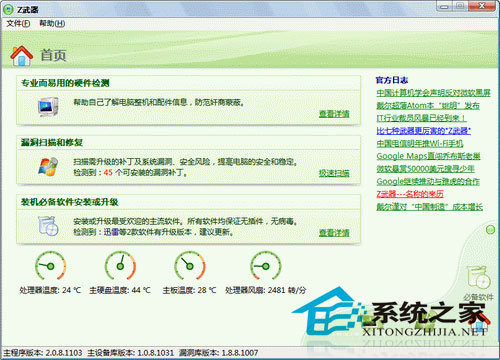The width and height of the screenshot is (500, 360).
Task: Click 专业而易用的硬件检测 panel heading
Action: click(x=65, y=83)
